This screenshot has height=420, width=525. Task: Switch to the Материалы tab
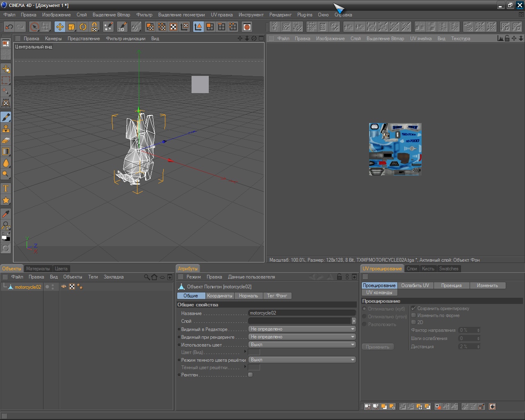click(x=38, y=269)
